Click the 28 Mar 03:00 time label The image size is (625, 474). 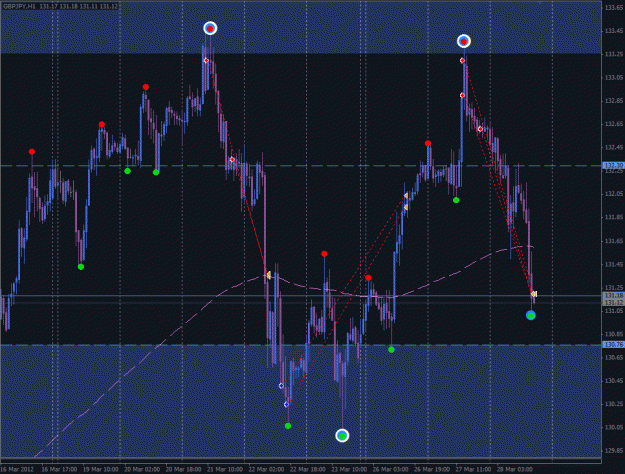[x=515, y=469]
